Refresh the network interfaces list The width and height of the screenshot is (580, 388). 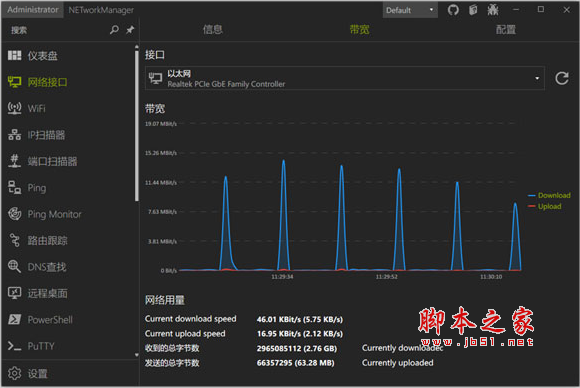(562, 78)
